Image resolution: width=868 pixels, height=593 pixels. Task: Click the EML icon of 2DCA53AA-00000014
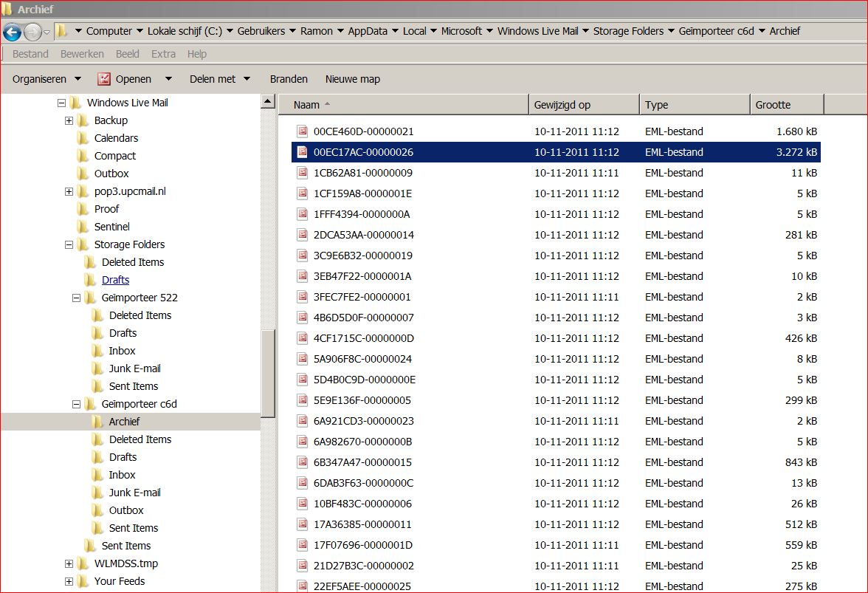click(303, 235)
